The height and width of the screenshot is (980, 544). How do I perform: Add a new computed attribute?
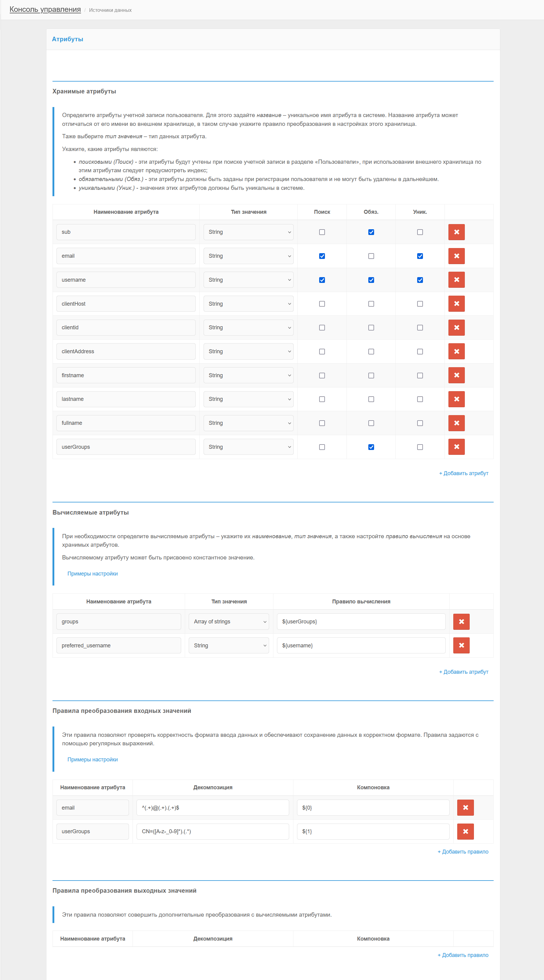pos(464,672)
